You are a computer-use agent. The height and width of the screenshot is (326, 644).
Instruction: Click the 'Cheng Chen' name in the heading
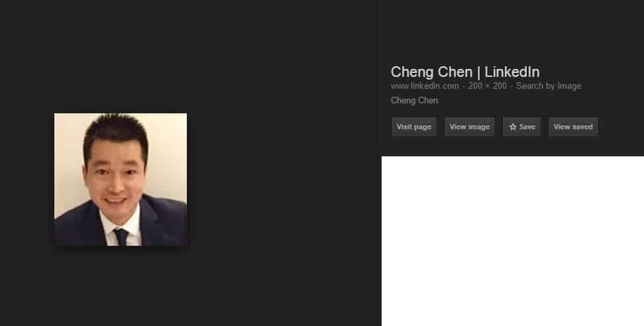tap(431, 72)
